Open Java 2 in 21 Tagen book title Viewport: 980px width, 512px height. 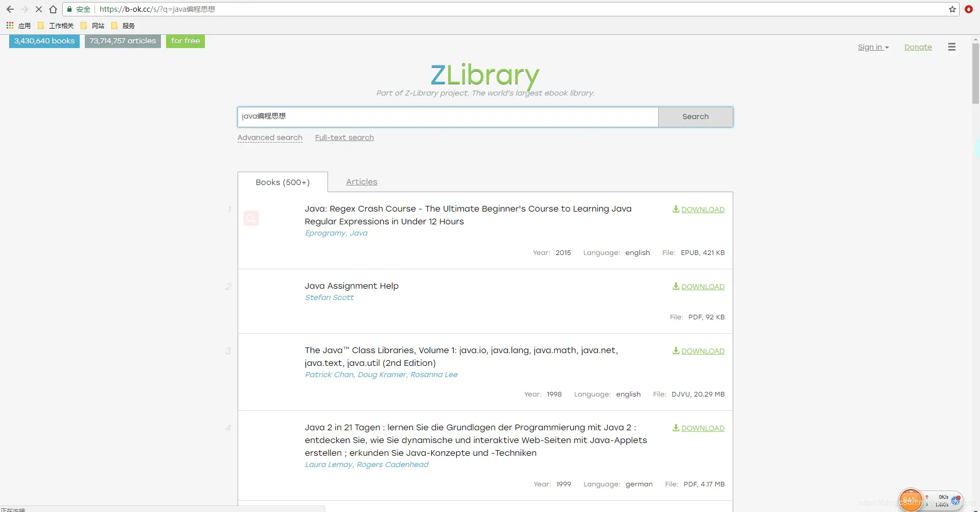[476, 440]
